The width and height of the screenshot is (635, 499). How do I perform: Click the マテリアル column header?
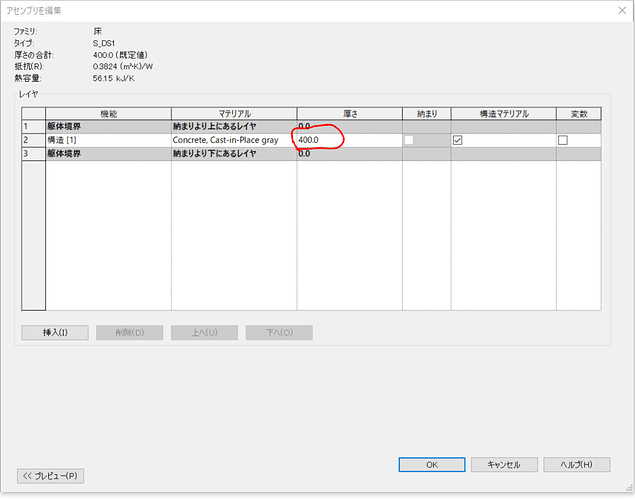pos(234,114)
